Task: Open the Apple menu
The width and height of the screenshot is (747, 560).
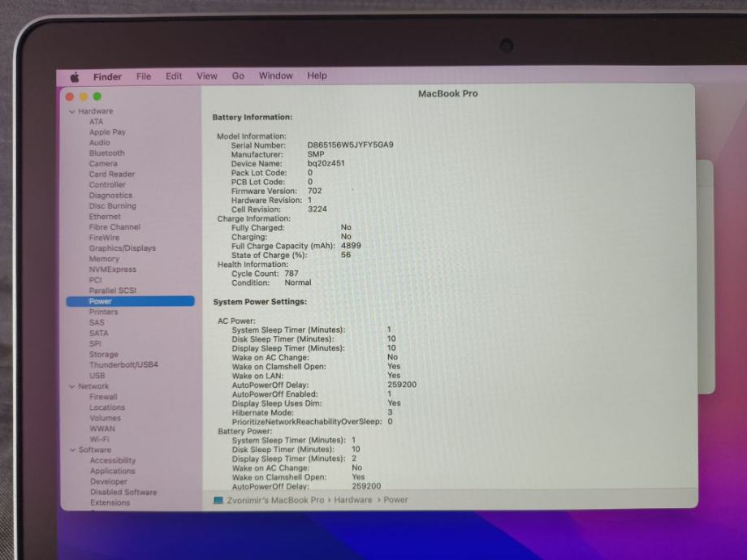Action: point(75,77)
